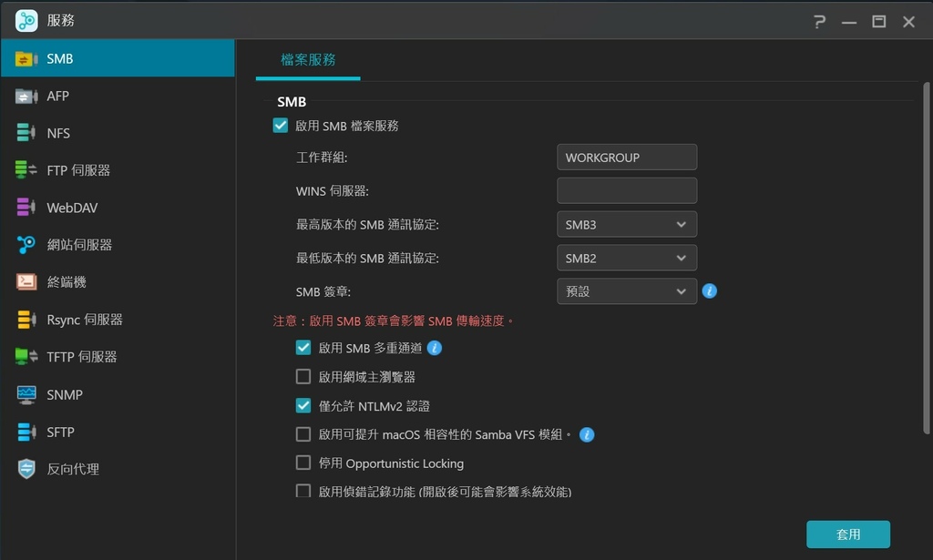Select the 終端機 terminal icon
This screenshot has height=560, width=933.
pos(26,281)
